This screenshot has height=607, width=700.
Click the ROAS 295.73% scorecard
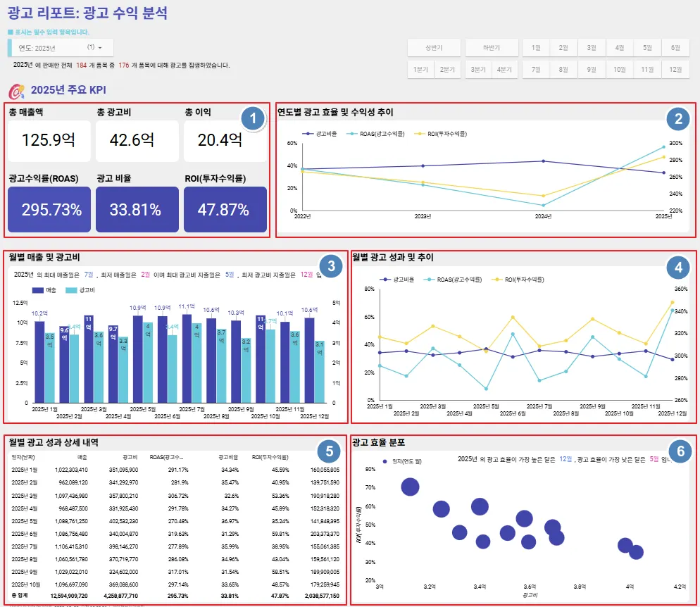click(49, 209)
